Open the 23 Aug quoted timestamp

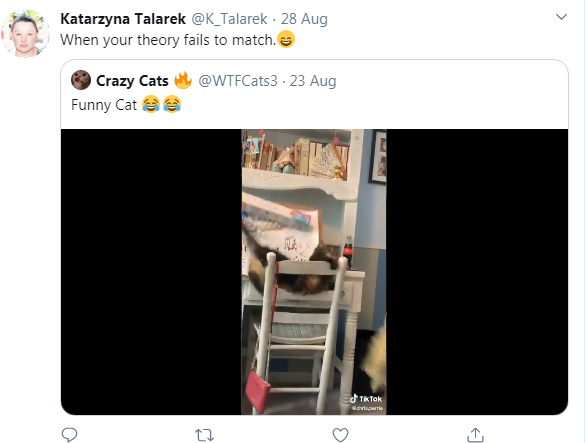(313, 81)
